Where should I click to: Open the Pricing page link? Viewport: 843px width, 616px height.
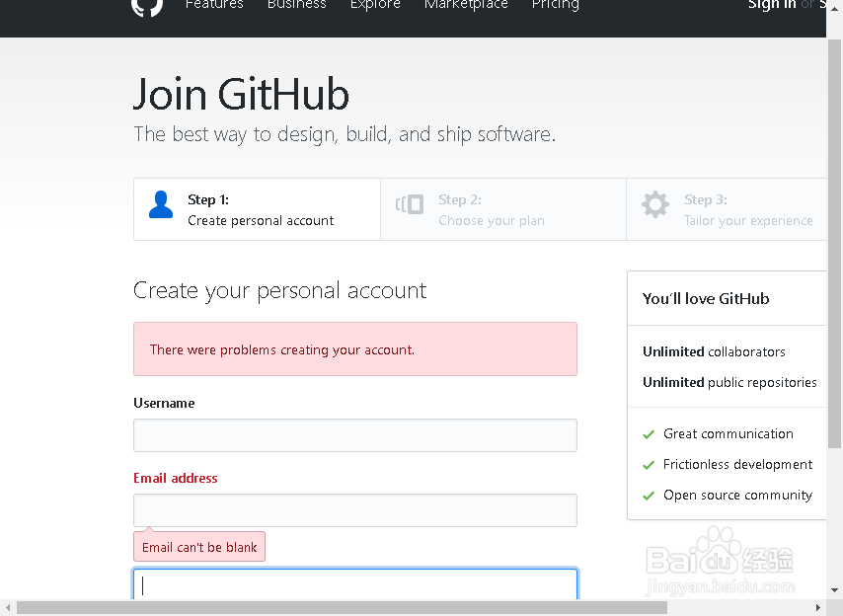click(x=556, y=5)
